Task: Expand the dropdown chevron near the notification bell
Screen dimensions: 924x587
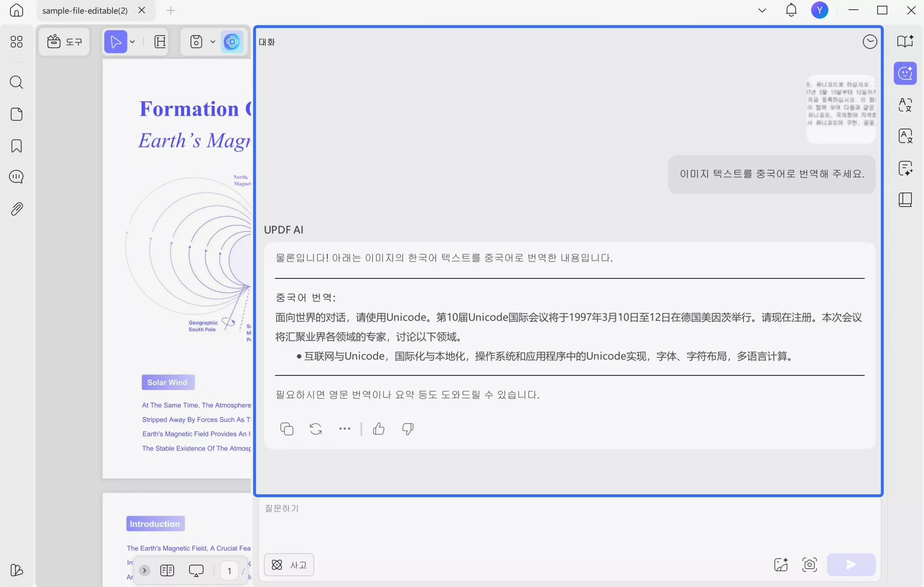Action: [761, 10]
